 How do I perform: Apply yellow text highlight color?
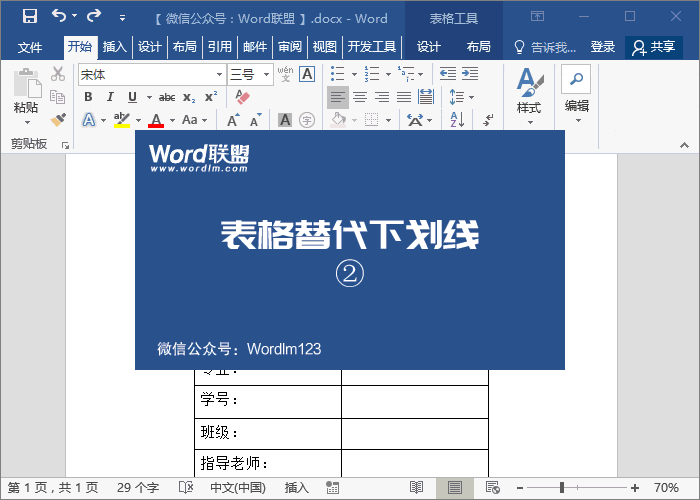121,120
